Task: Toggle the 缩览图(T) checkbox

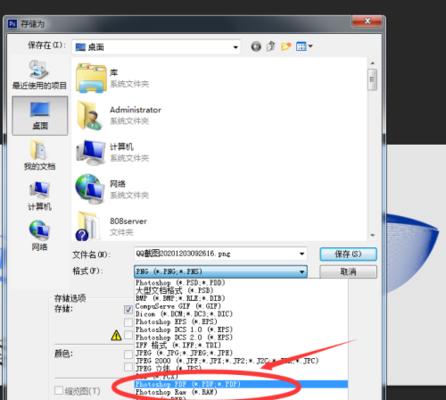Action: pyautogui.click(x=59, y=390)
